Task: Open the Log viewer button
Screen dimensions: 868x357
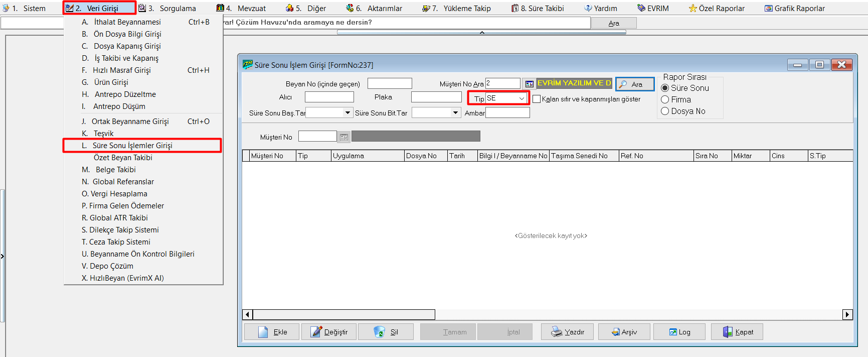Action: [x=679, y=332]
